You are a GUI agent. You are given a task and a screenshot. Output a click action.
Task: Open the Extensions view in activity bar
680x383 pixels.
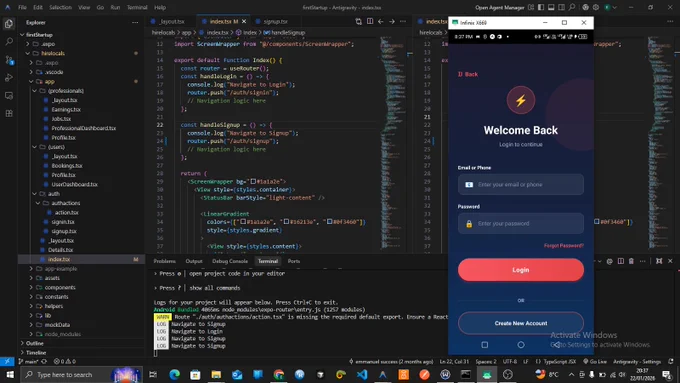[9, 113]
